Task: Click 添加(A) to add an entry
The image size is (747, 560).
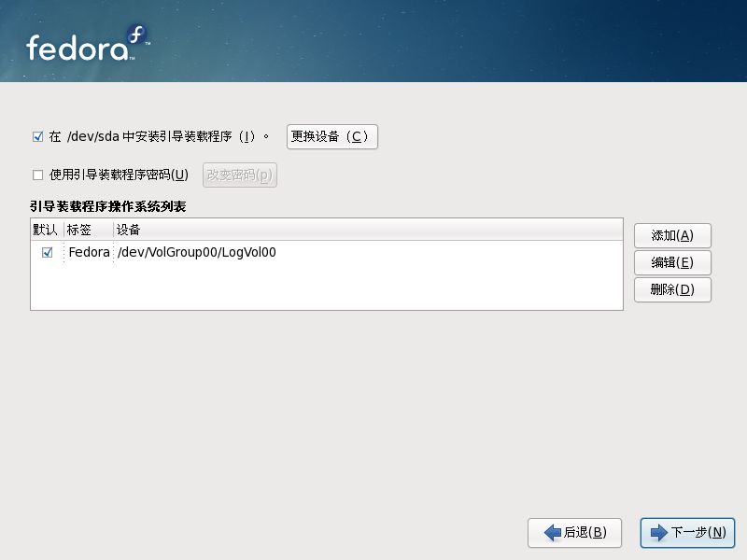Action: 672,236
